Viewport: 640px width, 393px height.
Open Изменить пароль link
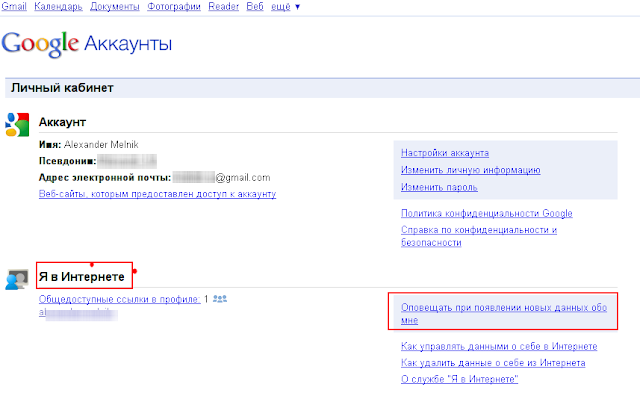pyautogui.click(x=439, y=187)
